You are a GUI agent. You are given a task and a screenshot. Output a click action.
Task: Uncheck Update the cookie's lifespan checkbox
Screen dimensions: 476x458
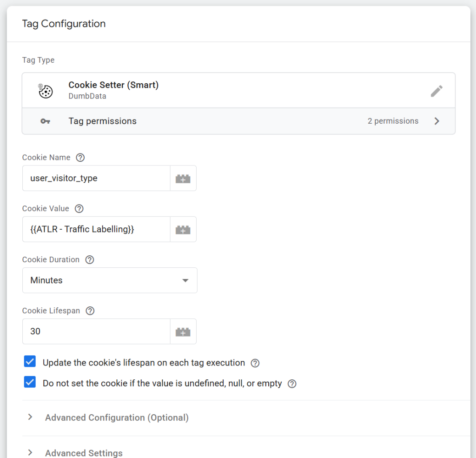pyautogui.click(x=30, y=362)
